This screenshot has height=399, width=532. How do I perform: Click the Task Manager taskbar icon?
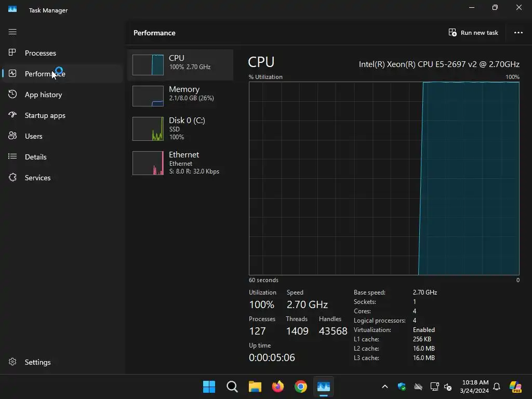324,387
